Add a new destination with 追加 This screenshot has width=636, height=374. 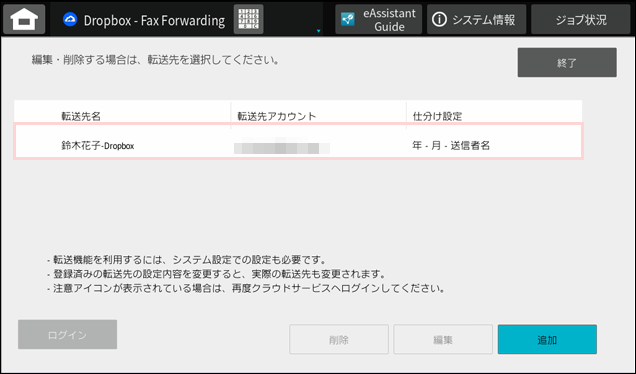(x=547, y=339)
